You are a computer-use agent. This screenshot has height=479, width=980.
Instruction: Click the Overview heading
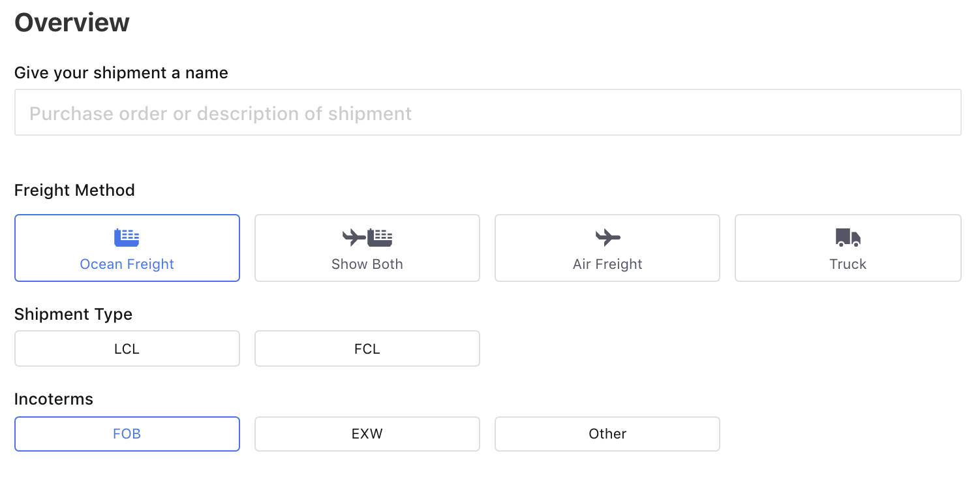pos(72,22)
